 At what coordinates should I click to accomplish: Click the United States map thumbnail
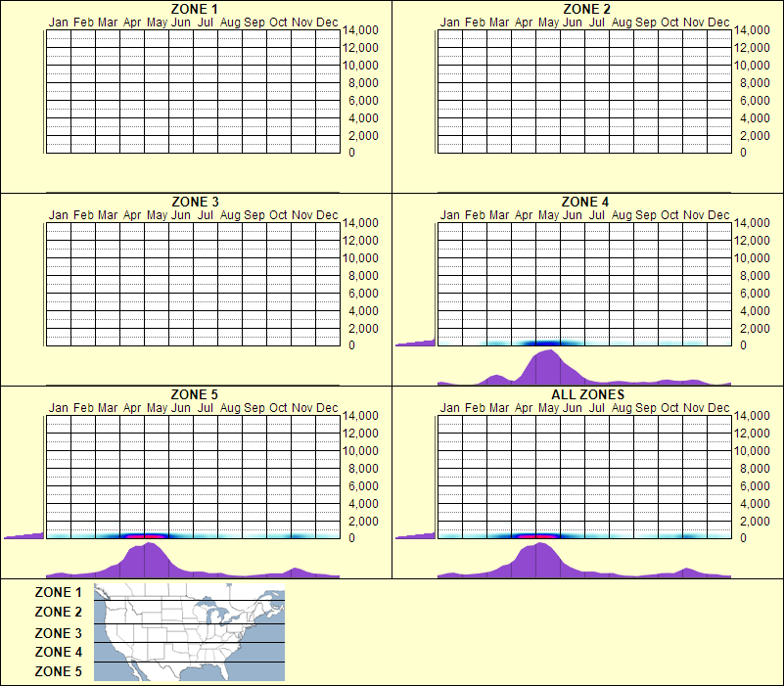point(188,632)
